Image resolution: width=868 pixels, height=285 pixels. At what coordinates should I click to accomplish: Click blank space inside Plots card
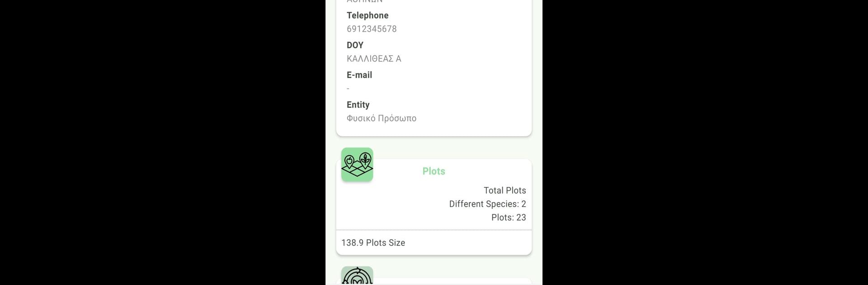398,204
